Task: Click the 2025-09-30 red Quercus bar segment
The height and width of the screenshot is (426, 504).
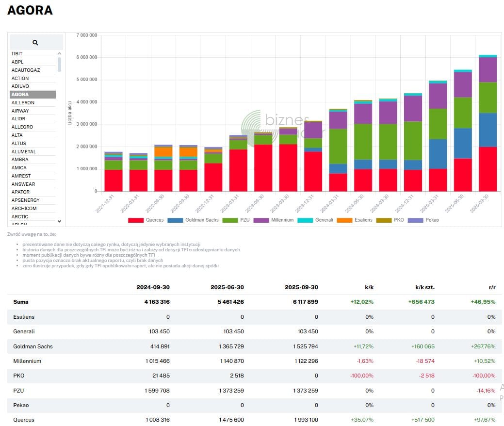Action: [x=488, y=169]
